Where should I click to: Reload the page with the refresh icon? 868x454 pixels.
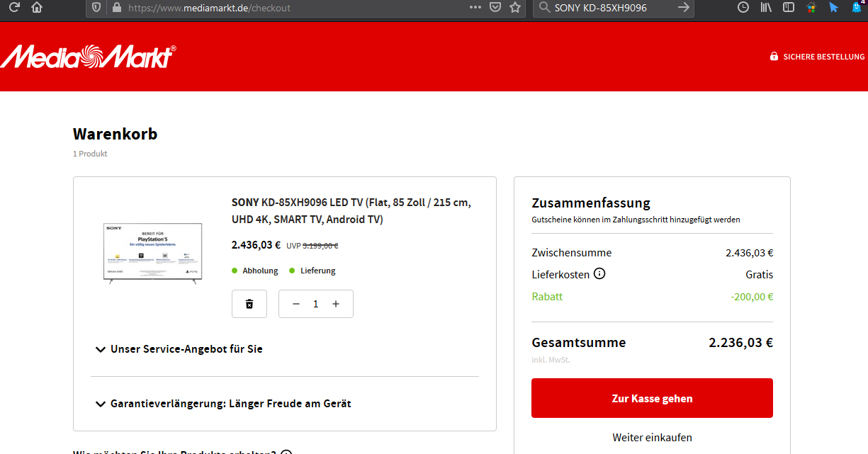pos(13,7)
